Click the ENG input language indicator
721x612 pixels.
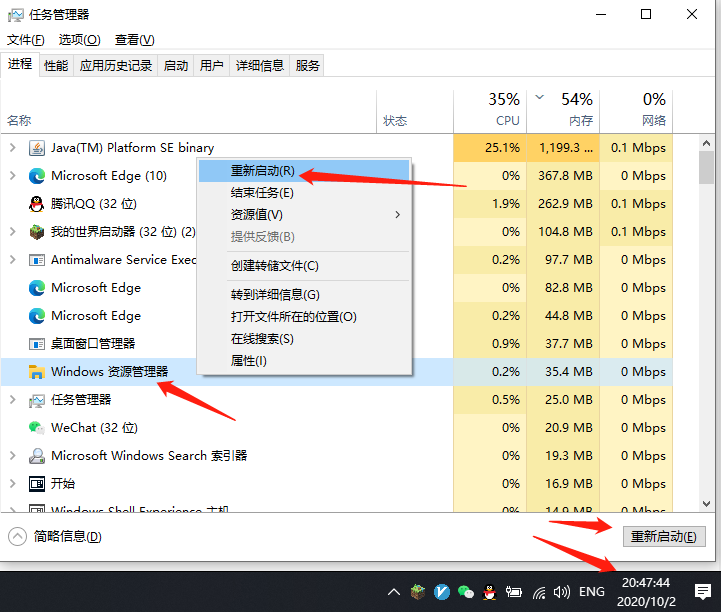click(592, 592)
